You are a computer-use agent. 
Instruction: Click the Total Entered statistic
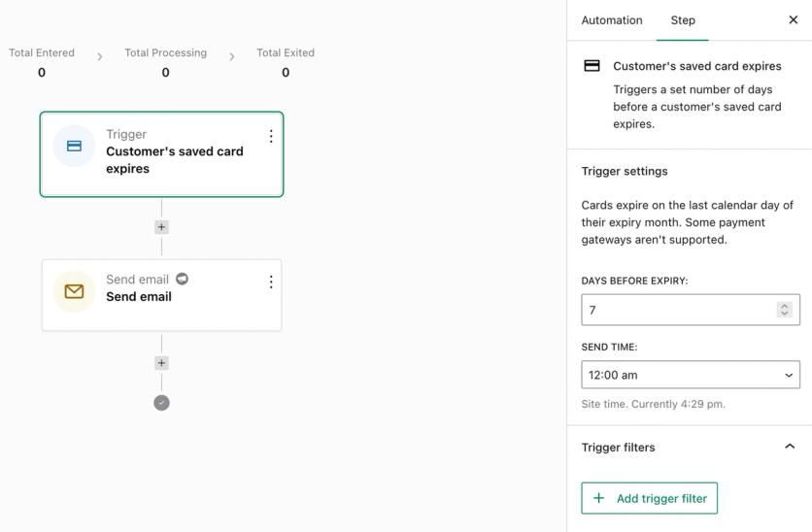[x=42, y=63]
